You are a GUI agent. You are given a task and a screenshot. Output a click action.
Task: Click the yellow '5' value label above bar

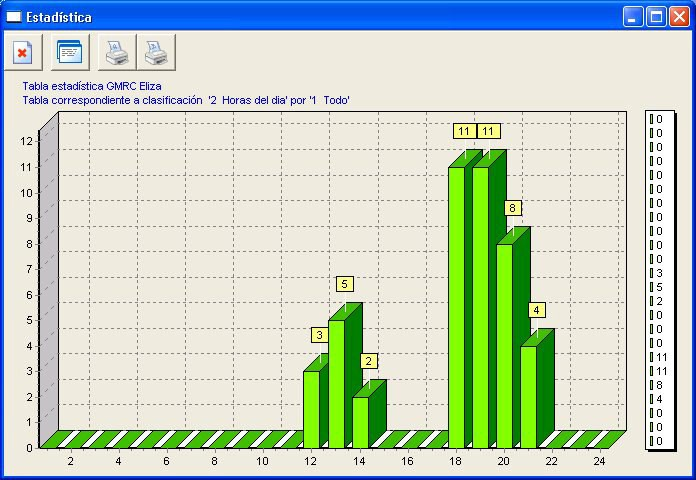coord(345,284)
